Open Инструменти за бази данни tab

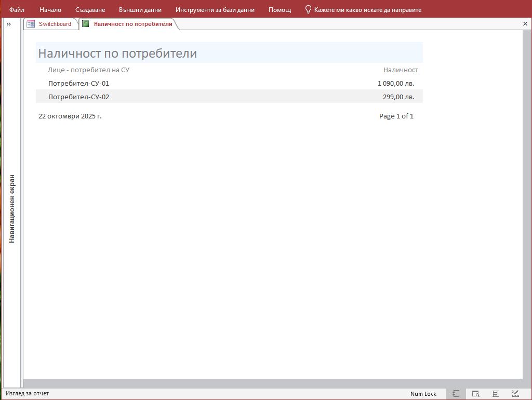(215, 10)
